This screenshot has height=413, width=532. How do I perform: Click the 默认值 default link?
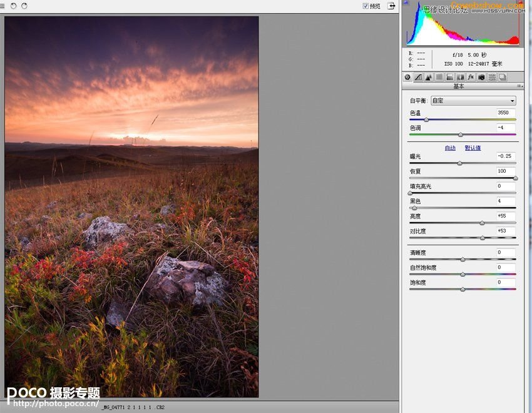(x=473, y=148)
